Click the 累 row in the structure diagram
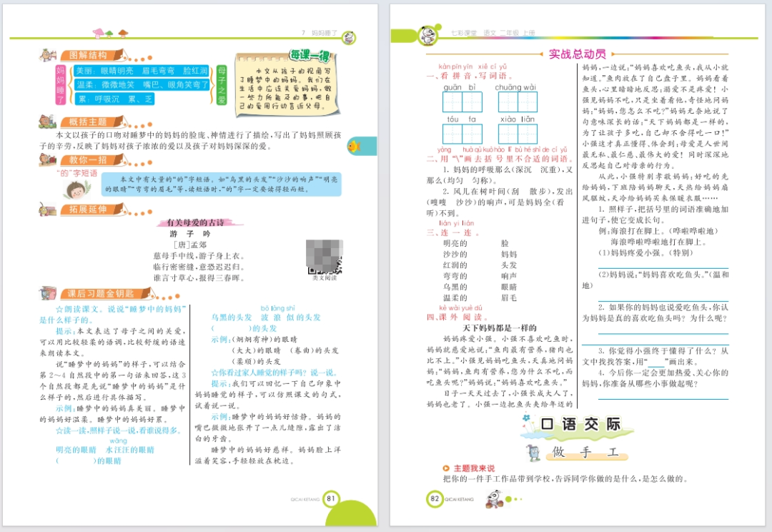Viewport: 772px width, 532px height. 114,99
